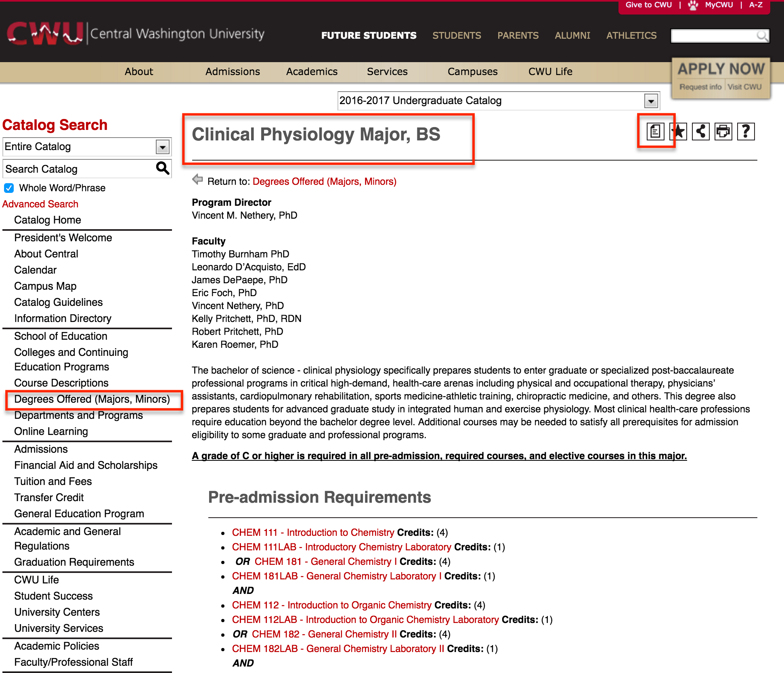Viewport: 784px width, 673px height.
Task: Open the 2016-2017 Undergraduate Catalog dropdown
Action: (499, 101)
